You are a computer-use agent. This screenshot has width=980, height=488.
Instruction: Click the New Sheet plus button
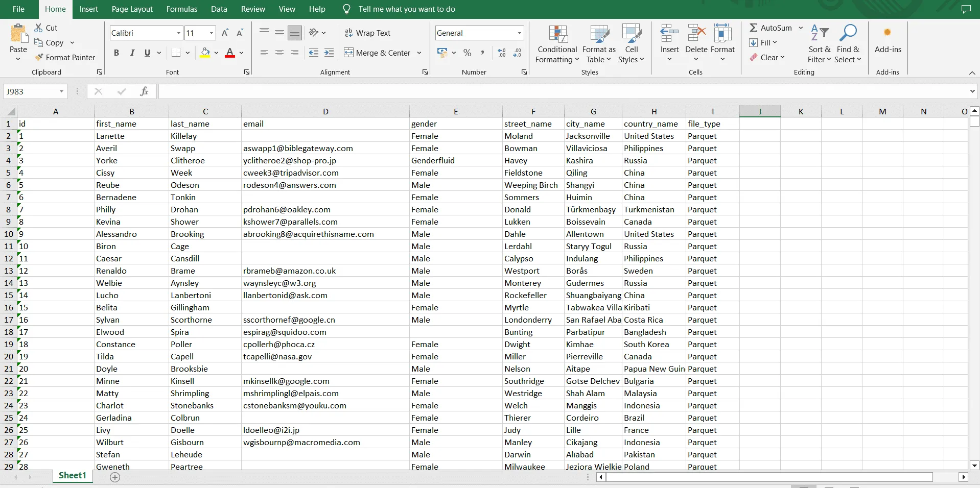point(115,477)
